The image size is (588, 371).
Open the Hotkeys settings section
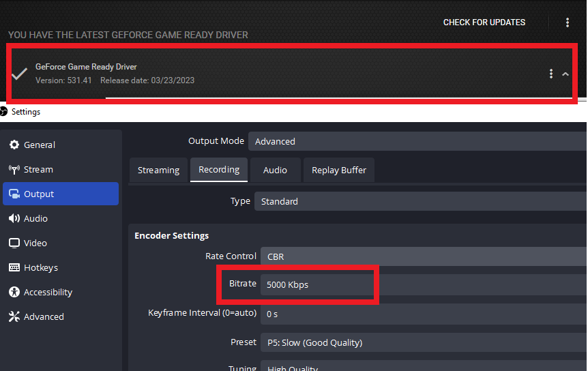point(61,267)
